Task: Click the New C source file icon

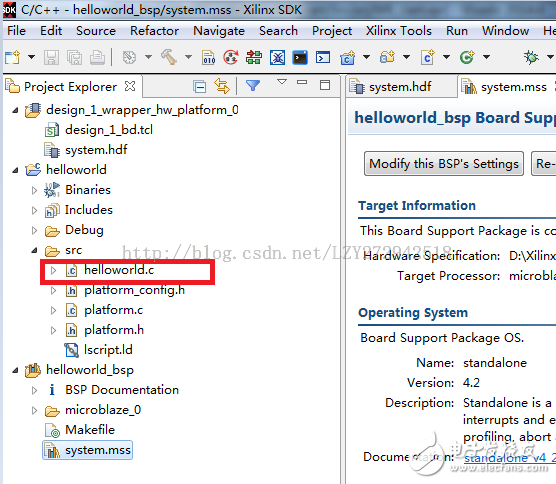Action: (x=428, y=57)
